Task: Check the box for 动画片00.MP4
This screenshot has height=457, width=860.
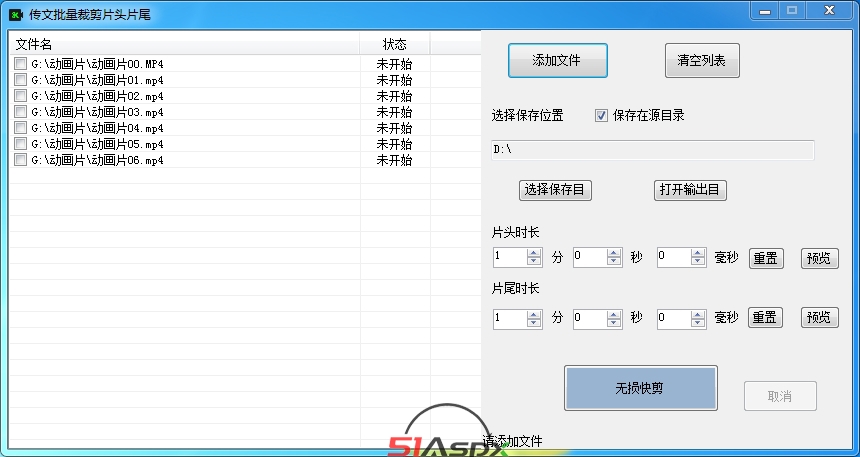Action: click(x=20, y=64)
